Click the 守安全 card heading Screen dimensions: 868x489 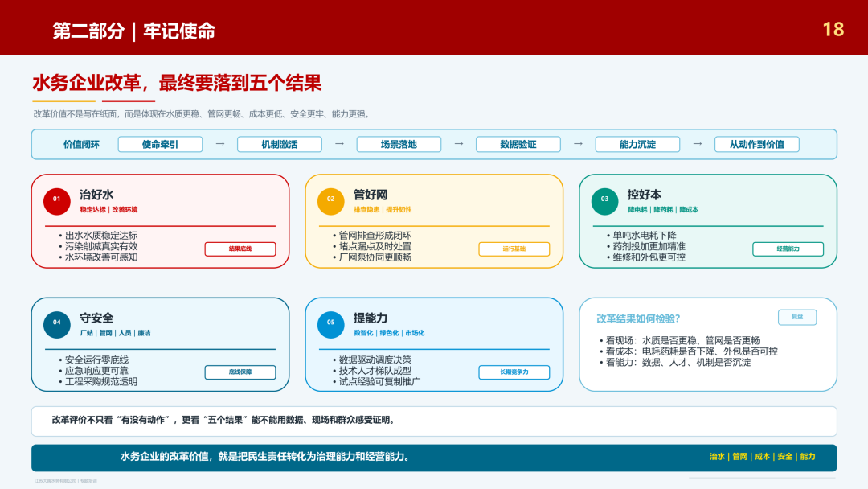tap(96, 318)
